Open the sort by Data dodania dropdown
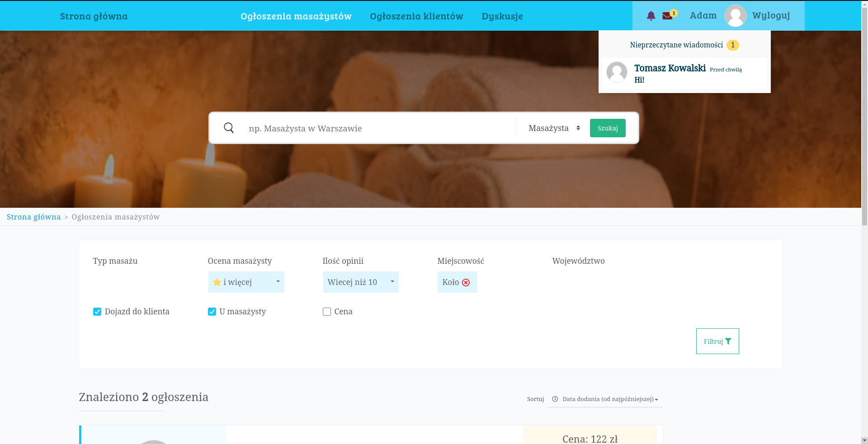This screenshot has width=868, height=444. (605, 399)
